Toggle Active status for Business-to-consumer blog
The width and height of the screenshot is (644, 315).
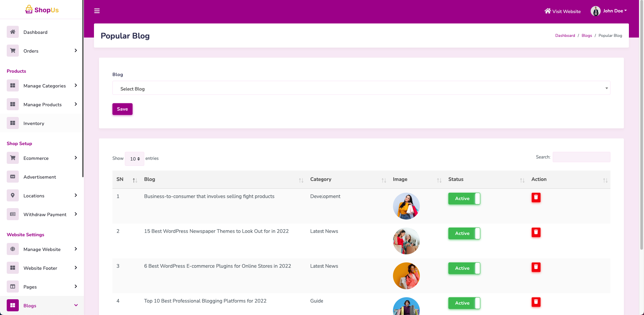pyautogui.click(x=464, y=198)
